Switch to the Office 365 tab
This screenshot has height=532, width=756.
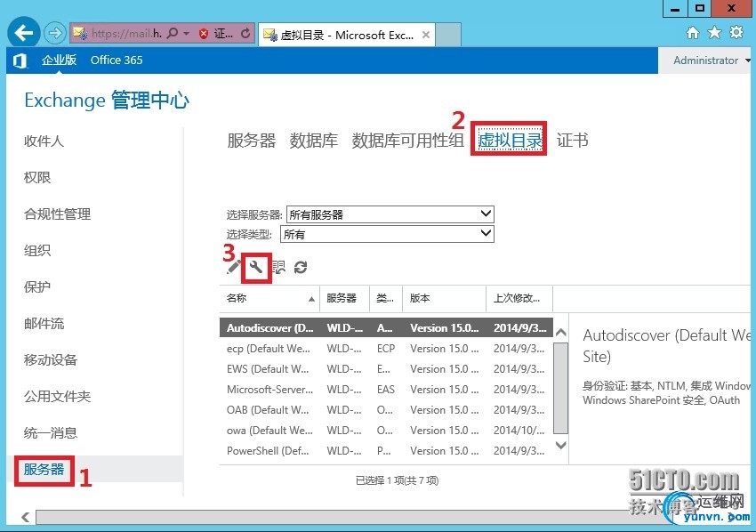(117, 60)
